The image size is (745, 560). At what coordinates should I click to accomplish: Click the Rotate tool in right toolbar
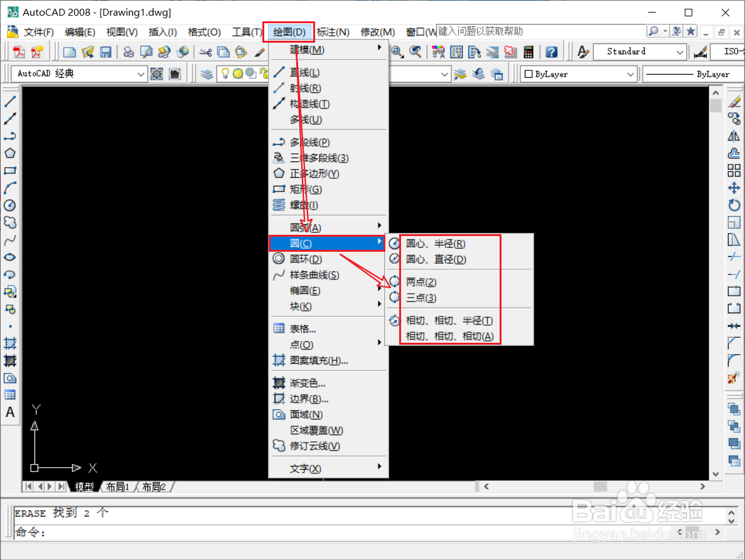[734, 205]
